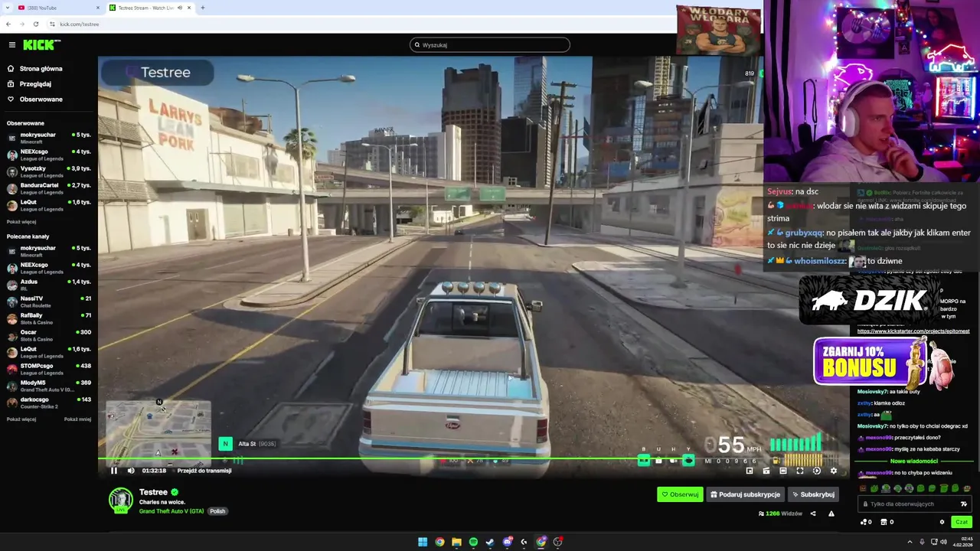The image size is (980, 551).
Task: View site information icon in address bar
Action: point(52,24)
